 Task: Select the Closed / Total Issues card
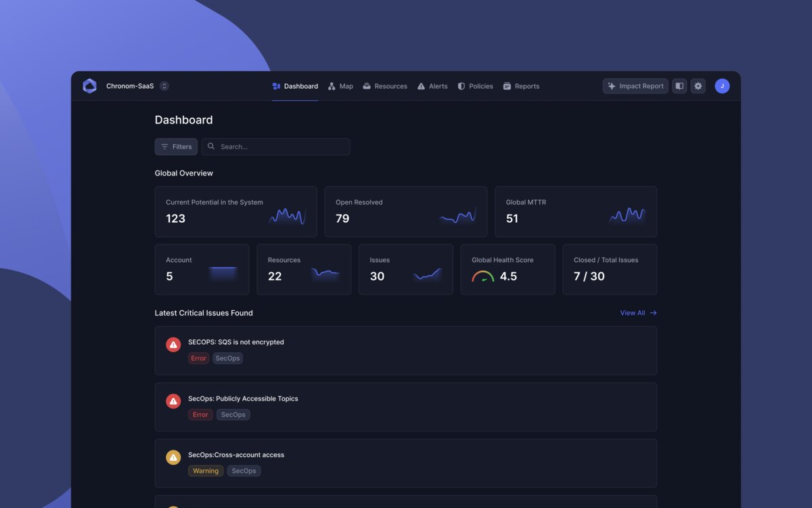click(610, 269)
